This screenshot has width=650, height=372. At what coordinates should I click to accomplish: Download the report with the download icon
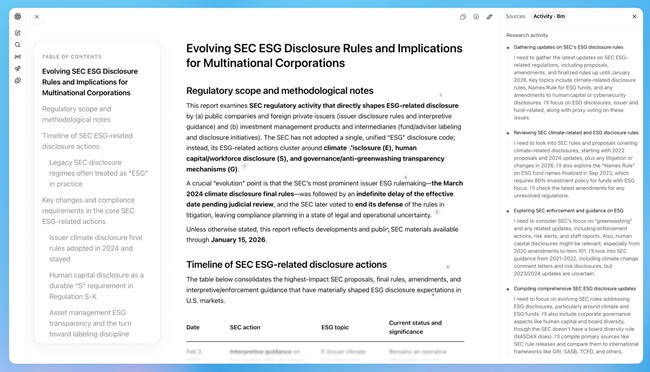(x=476, y=17)
